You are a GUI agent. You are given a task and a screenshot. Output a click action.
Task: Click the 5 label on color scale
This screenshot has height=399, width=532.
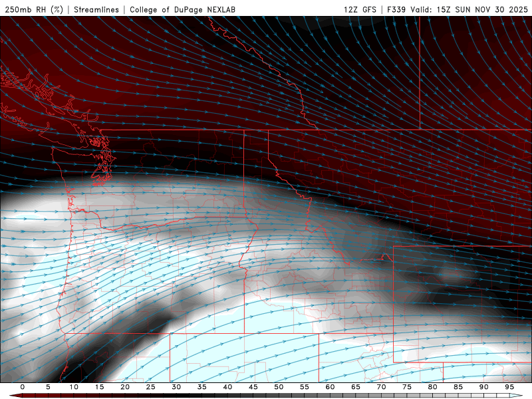pos(48,387)
